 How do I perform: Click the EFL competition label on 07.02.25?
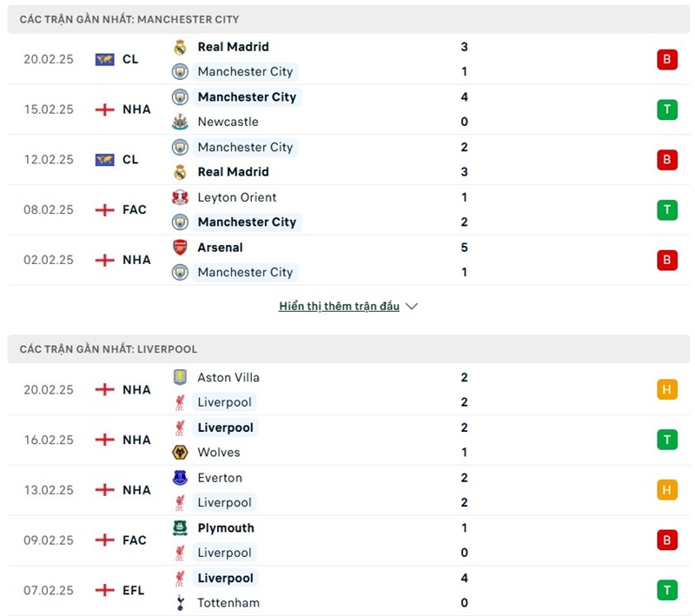tap(134, 591)
